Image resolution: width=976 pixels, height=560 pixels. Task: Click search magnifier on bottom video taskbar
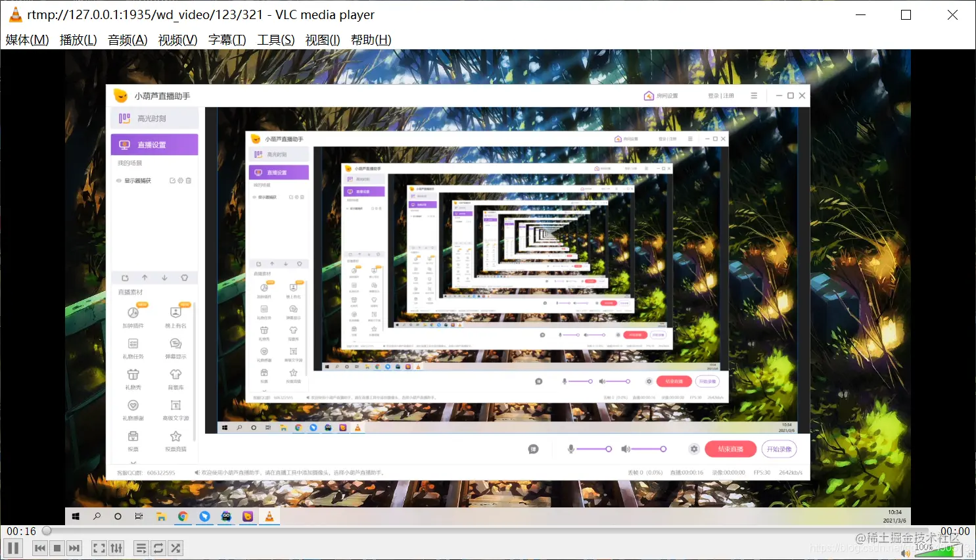[x=97, y=517]
